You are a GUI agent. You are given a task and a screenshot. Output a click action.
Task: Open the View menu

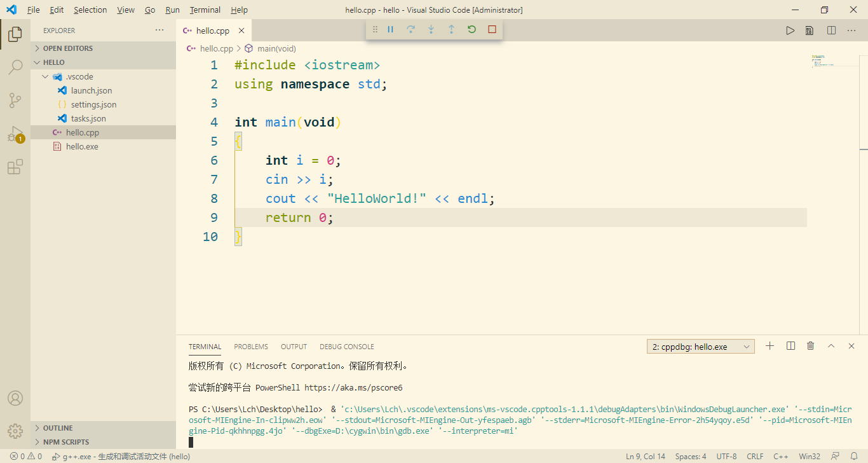tap(126, 10)
